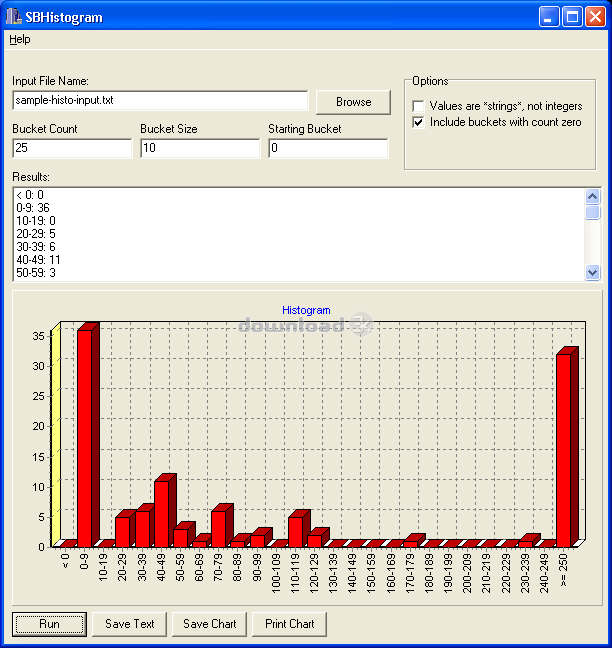612x648 pixels.
Task: Focus the Bucket Count field
Action: pos(72,148)
